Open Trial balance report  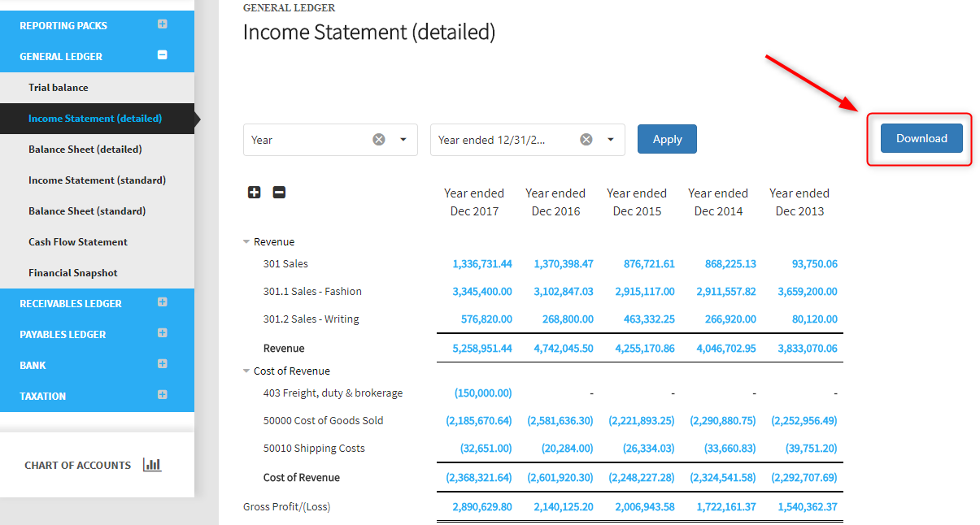click(x=59, y=88)
